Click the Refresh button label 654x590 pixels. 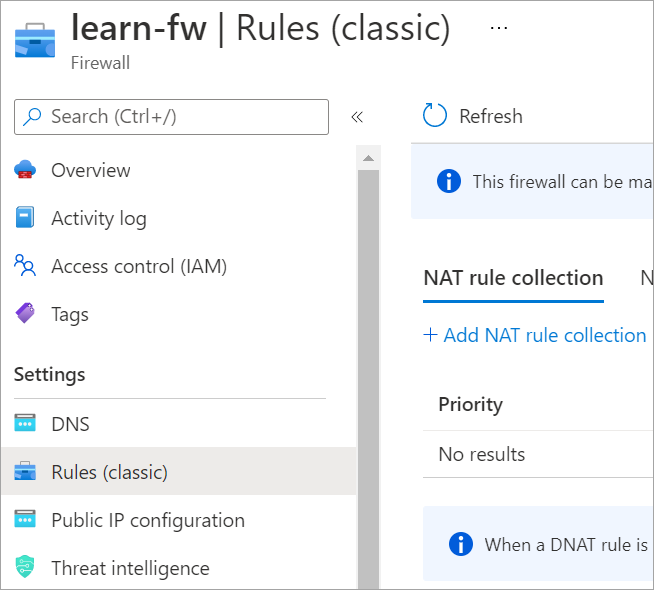pos(490,116)
